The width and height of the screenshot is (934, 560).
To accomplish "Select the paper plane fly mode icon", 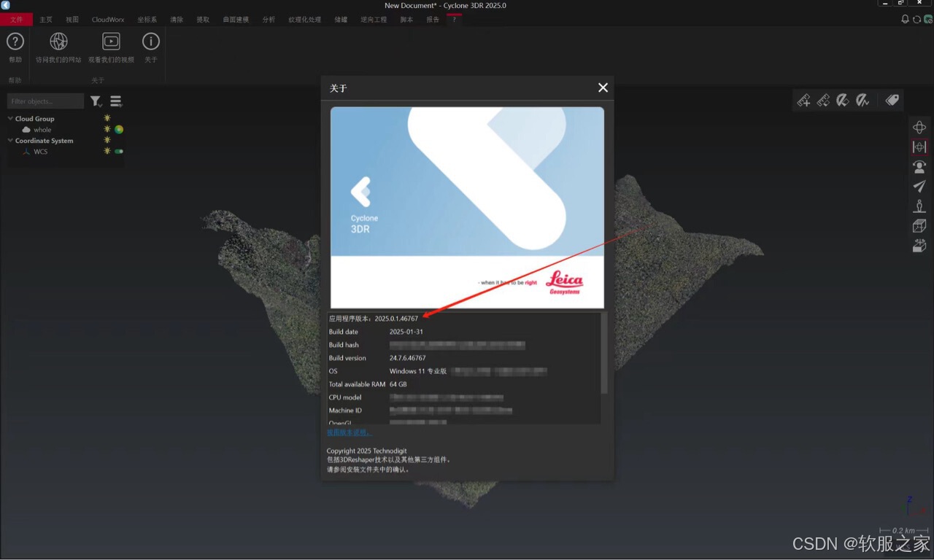I will (x=919, y=187).
